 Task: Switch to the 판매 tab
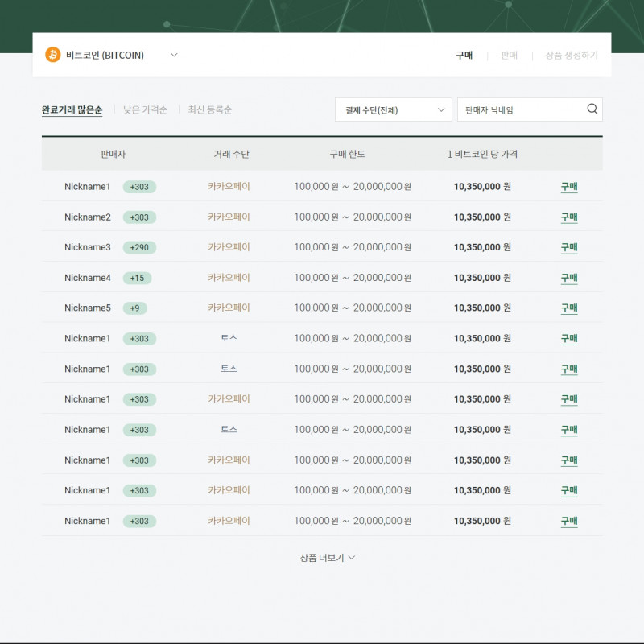[509, 56]
